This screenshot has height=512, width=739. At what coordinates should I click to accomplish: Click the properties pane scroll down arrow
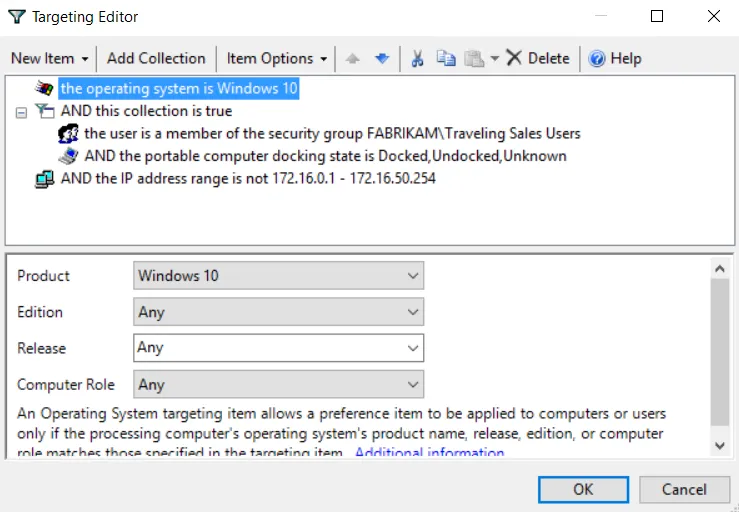(720, 446)
